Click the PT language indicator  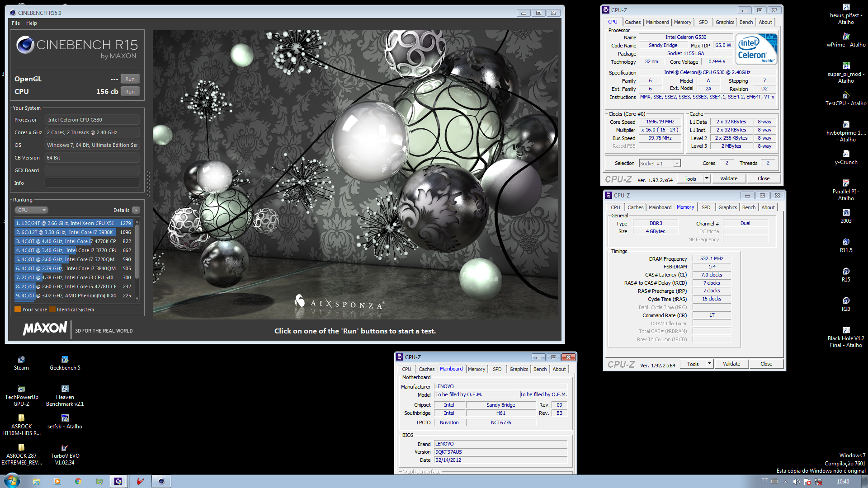coord(764,480)
